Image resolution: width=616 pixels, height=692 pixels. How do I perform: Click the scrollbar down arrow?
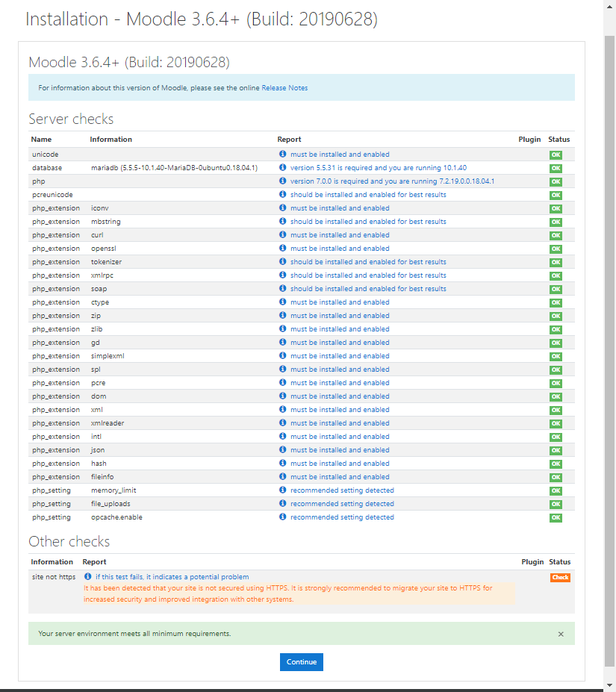point(609,685)
